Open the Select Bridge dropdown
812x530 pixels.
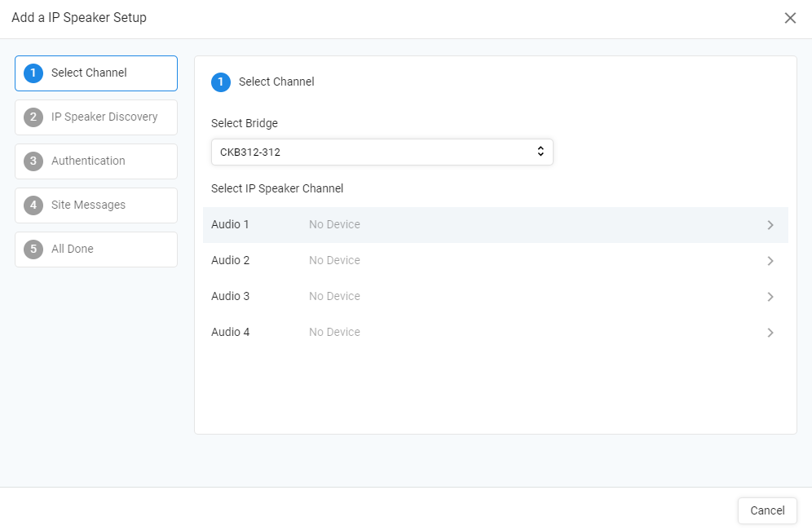(382, 152)
